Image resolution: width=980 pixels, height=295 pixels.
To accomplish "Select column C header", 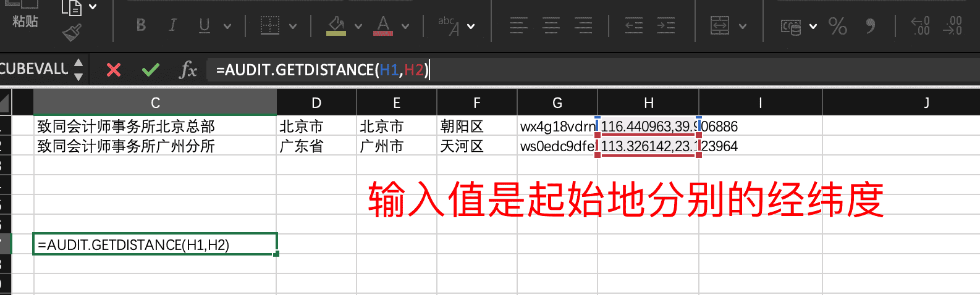I will [x=155, y=102].
